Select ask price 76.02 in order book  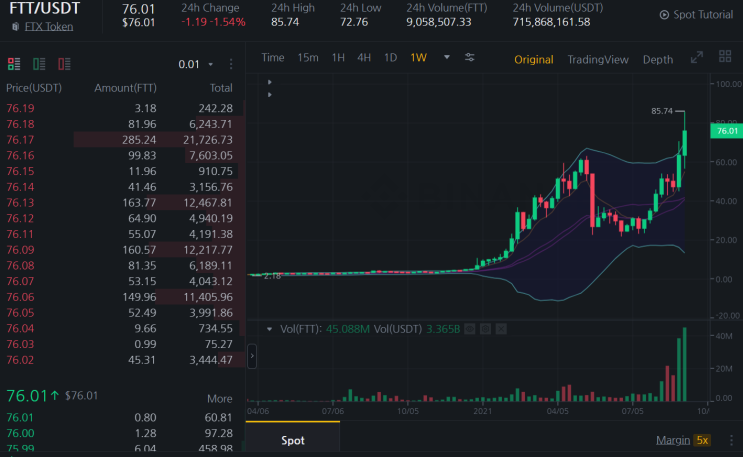[x=20, y=360]
